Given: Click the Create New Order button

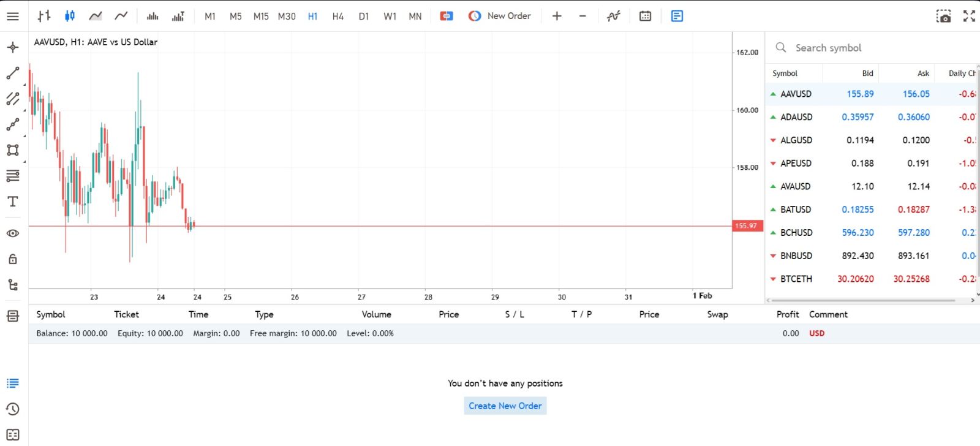Looking at the screenshot, I should tap(505, 406).
